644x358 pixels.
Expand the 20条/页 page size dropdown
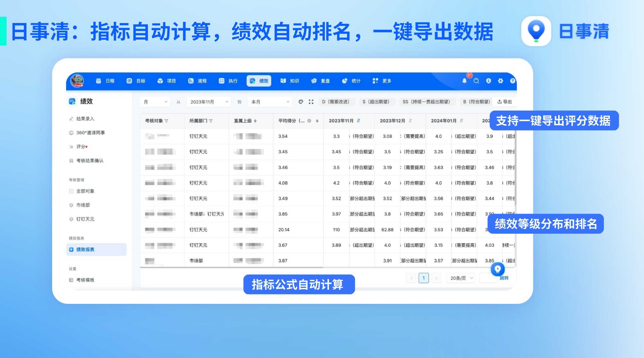tap(461, 278)
